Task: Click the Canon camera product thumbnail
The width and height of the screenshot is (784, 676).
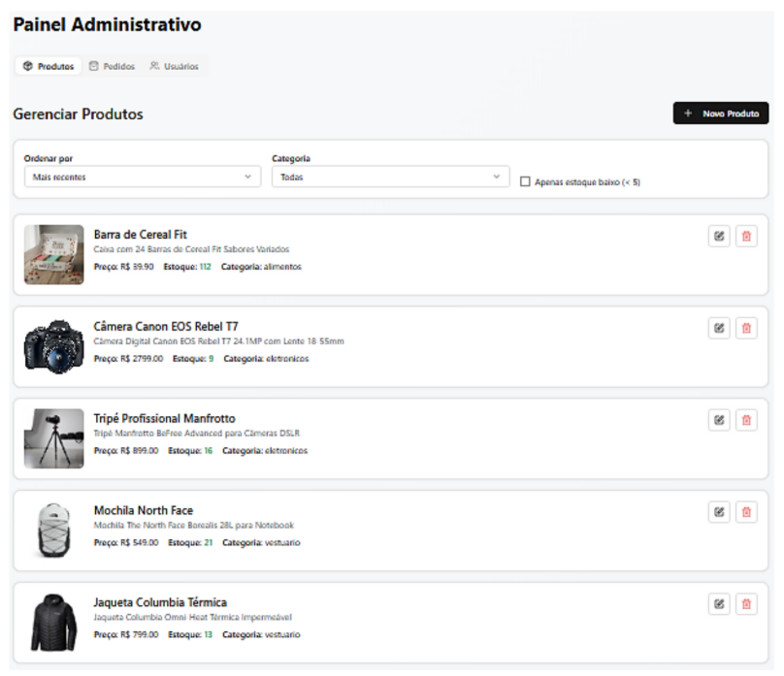Action: click(x=53, y=346)
